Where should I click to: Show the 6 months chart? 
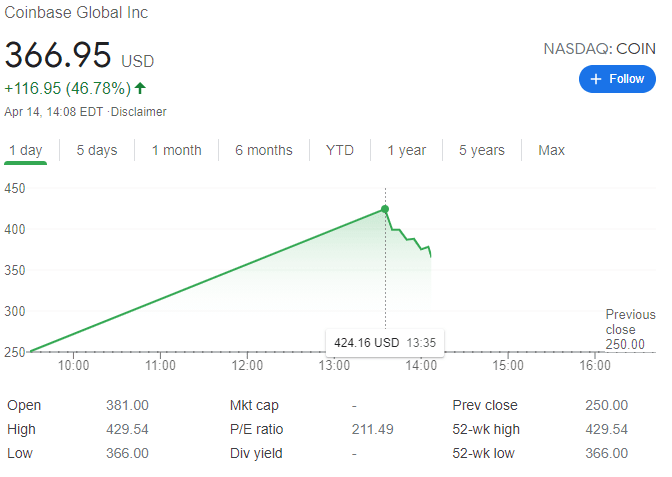[x=264, y=150]
